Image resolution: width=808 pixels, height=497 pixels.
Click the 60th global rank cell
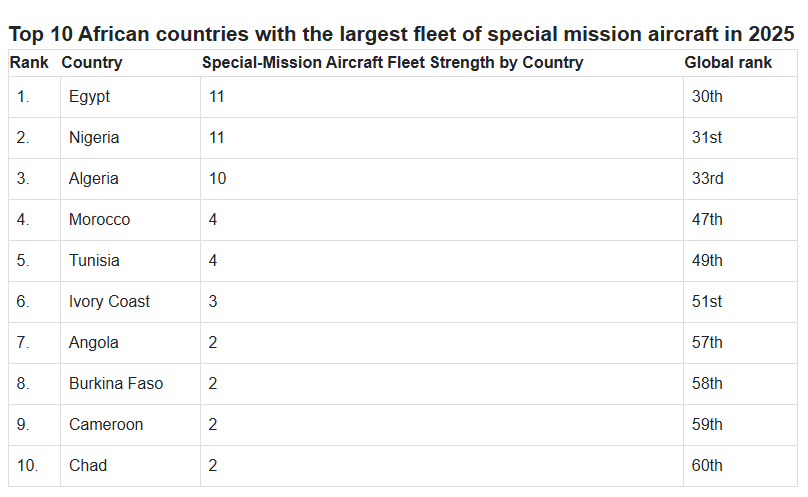(707, 466)
